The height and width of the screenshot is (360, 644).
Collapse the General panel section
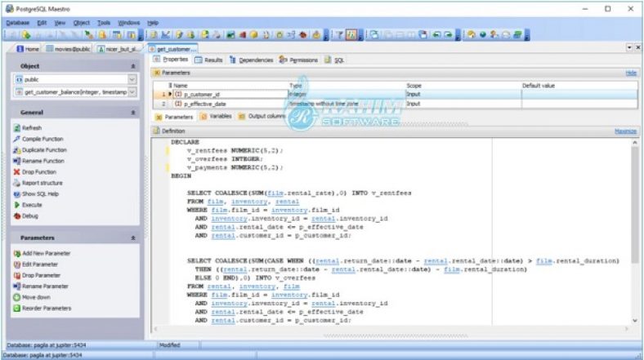133,113
